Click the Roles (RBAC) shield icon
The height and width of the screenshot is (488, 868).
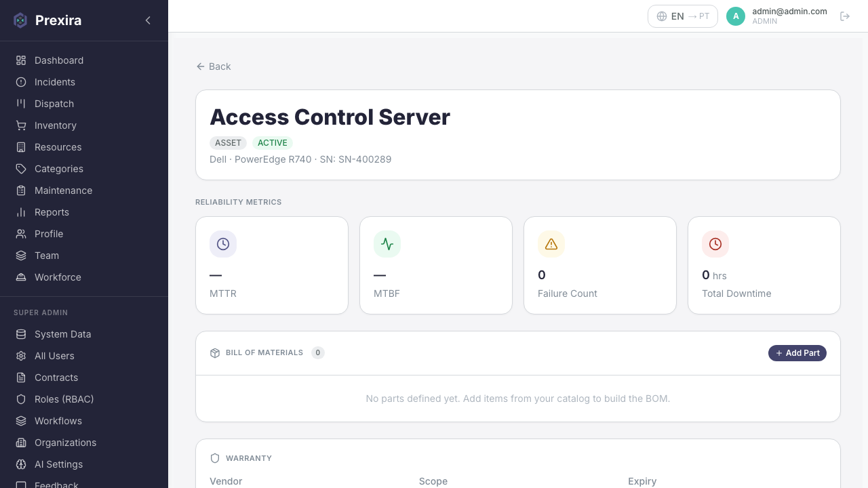pos(21,399)
